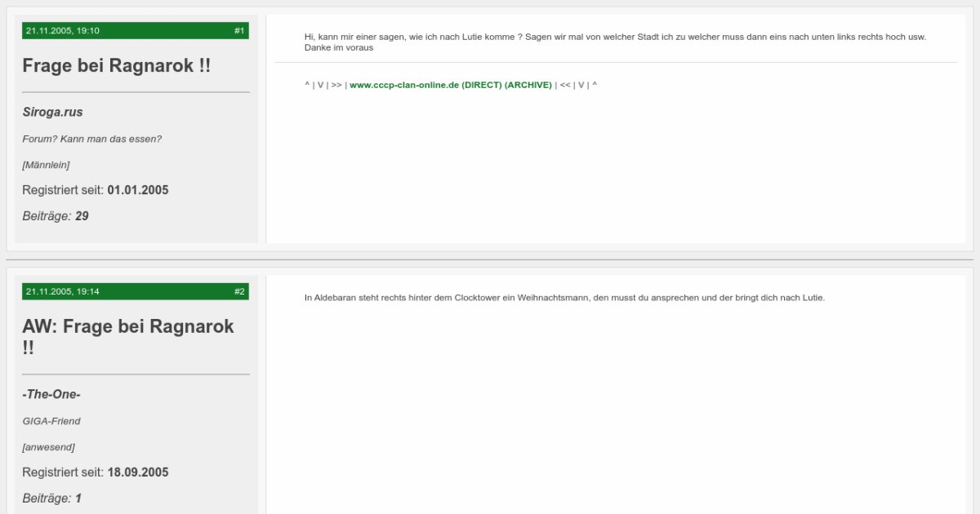Image resolution: width=980 pixels, height=514 pixels.
Task: Open the www.cccp-clan-online.de signature link
Action: 403,85
